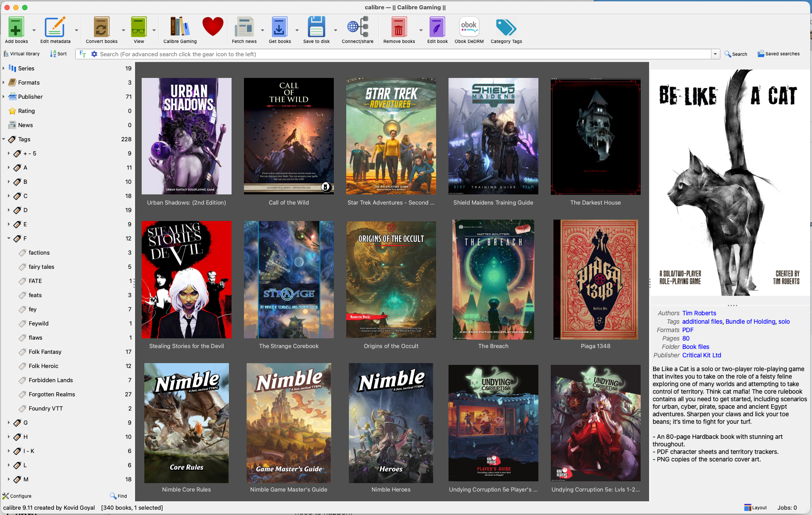
Task: Click the Fetch news icon
Action: (x=244, y=27)
